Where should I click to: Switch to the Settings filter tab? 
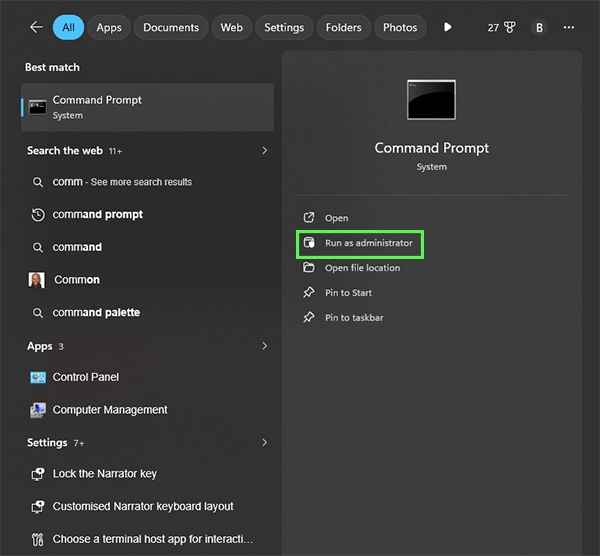click(x=284, y=28)
